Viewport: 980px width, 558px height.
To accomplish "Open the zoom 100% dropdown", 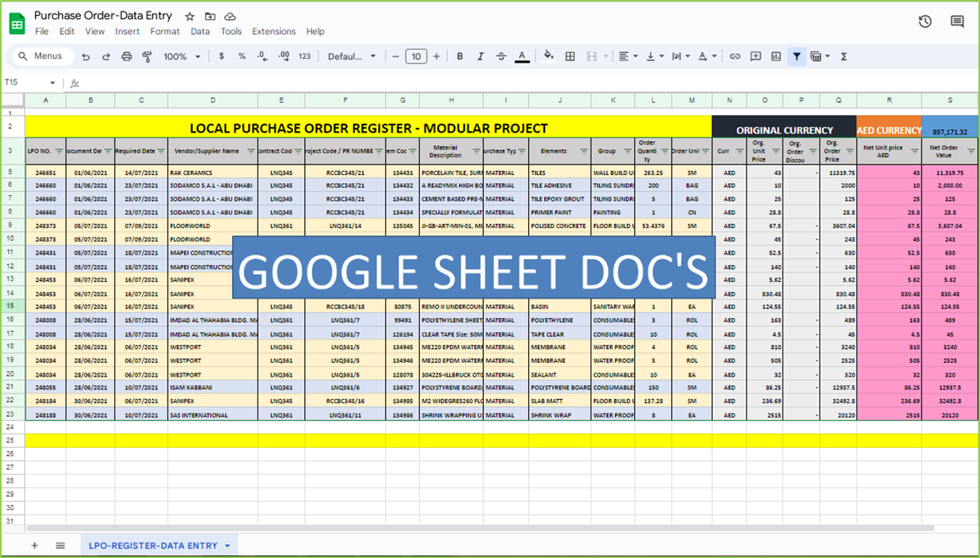I will coord(182,56).
